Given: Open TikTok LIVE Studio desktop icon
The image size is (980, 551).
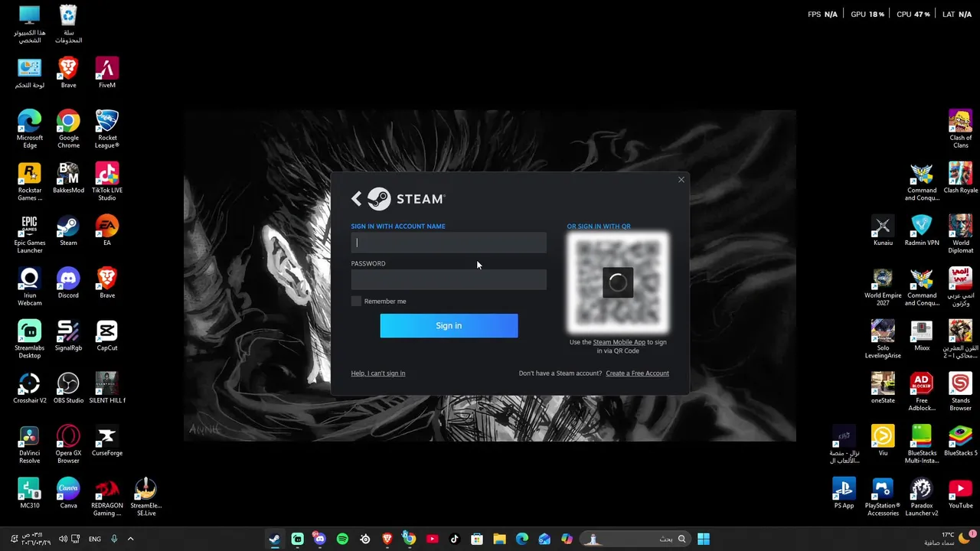Looking at the screenshot, I should pos(107,181).
